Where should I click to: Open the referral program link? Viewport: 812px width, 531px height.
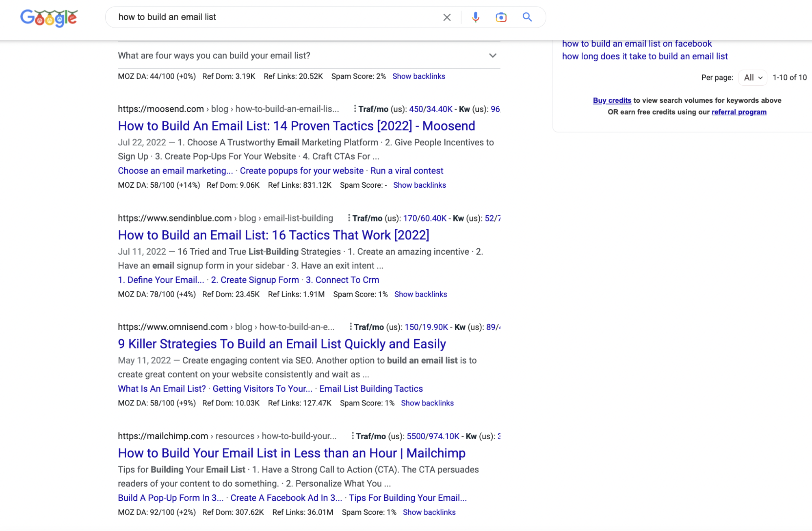(738, 112)
